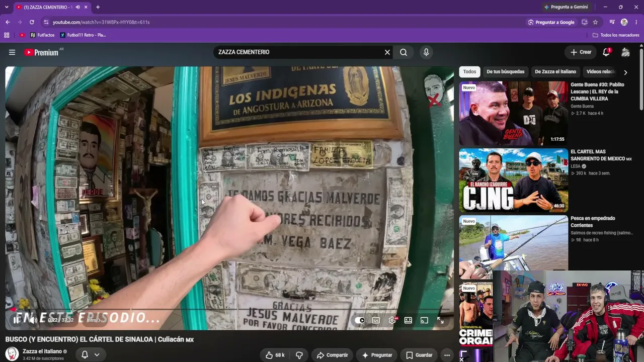This screenshot has height=362, width=644.
Task: Open Pesca en empedrado Corrientes title
Action: tap(593, 222)
